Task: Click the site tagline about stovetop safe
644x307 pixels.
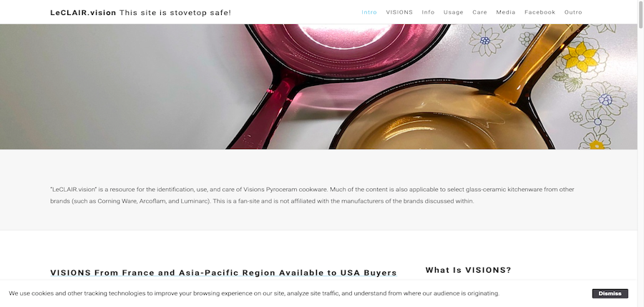Action: [175, 13]
